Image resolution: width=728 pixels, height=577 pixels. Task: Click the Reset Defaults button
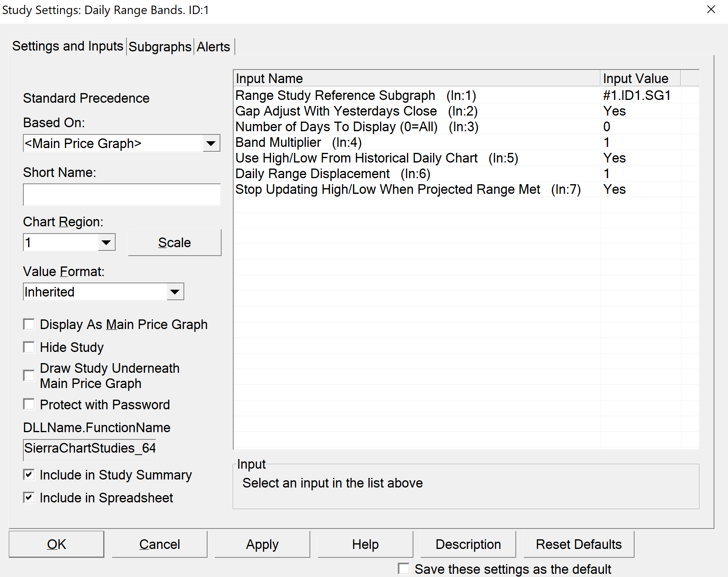578,544
